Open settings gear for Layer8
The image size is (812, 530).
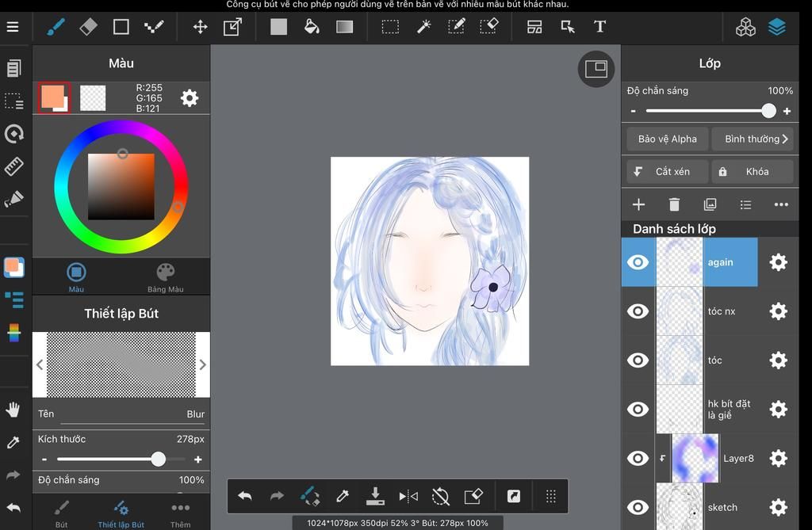pyautogui.click(x=779, y=458)
